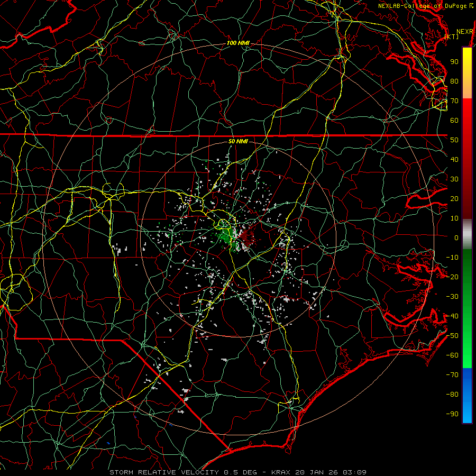This screenshot has width=476, height=476.
Task: Click the "30" value on velocity scale
Action: (x=454, y=179)
